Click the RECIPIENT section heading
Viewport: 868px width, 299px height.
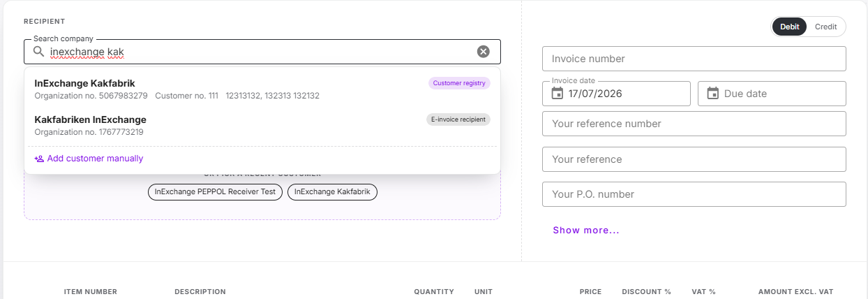(x=45, y=22)
